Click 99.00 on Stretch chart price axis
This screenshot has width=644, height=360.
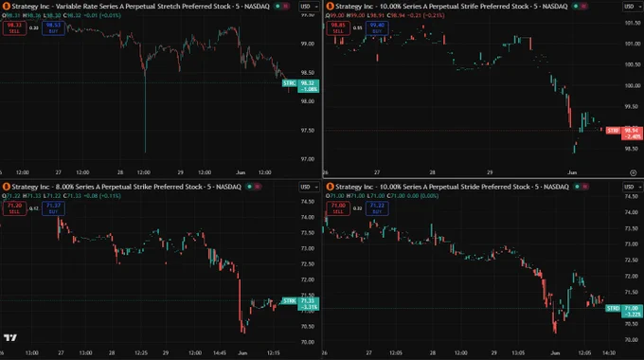pyautogui.click(x=308, y=44)
